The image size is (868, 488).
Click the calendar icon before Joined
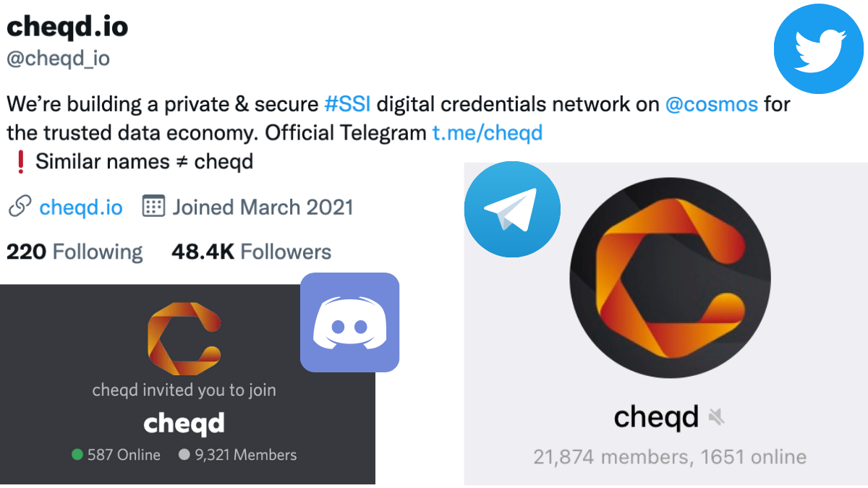point(153,207)
